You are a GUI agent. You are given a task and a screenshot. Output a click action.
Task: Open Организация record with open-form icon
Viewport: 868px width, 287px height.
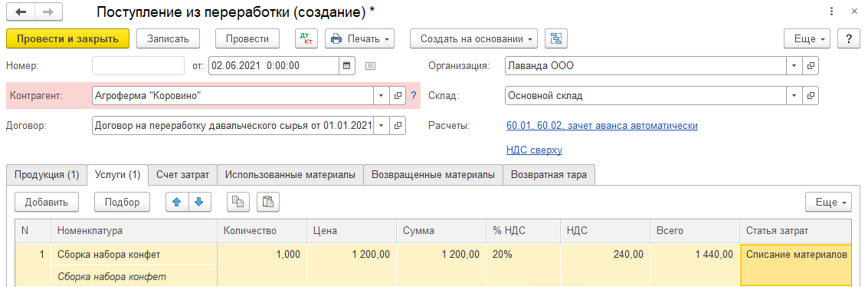click(x=811, y=65)
